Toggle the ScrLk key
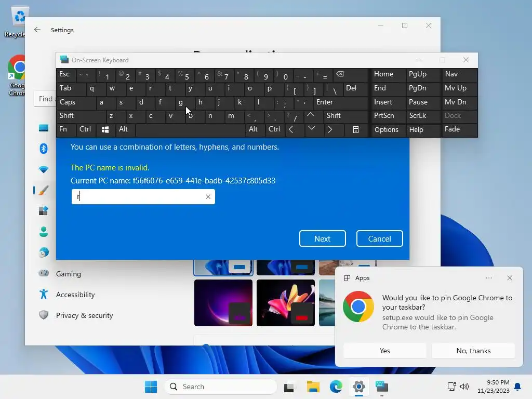 pyautogui.click(x=423, y=116)
